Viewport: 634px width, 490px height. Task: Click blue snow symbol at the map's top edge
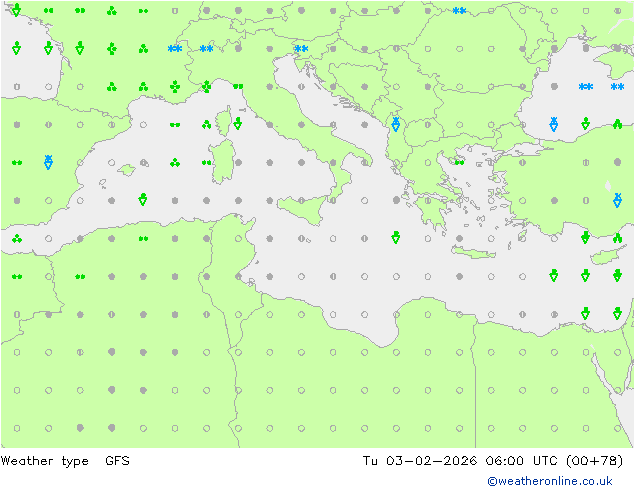[459, 11]
